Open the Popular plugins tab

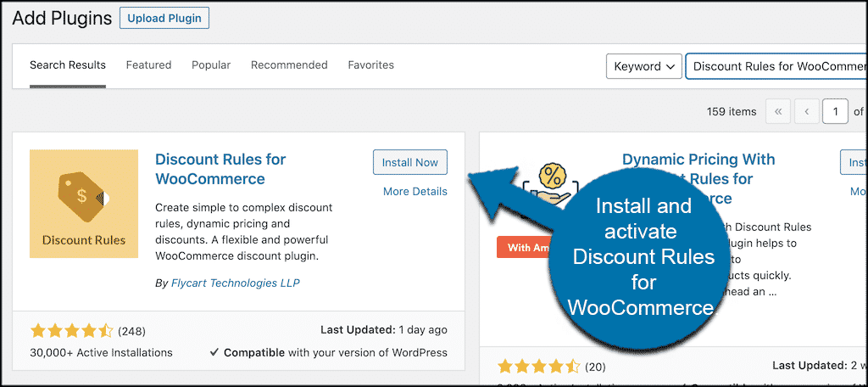(211, 65)
